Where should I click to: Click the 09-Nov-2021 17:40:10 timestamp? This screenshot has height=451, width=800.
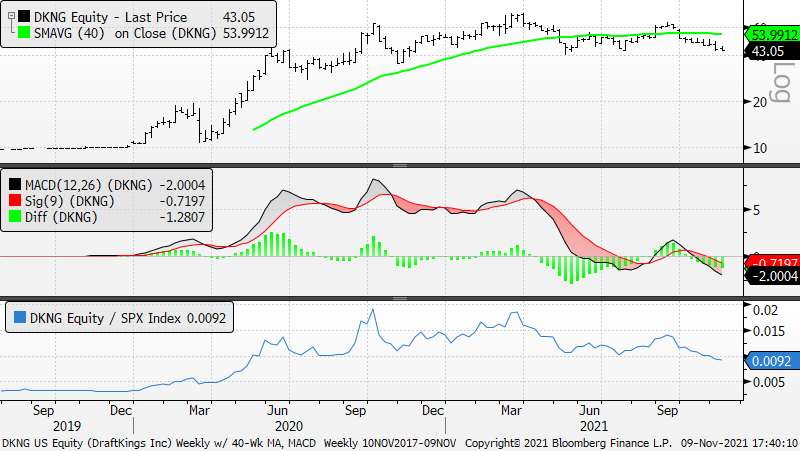(x=740, y=443)
